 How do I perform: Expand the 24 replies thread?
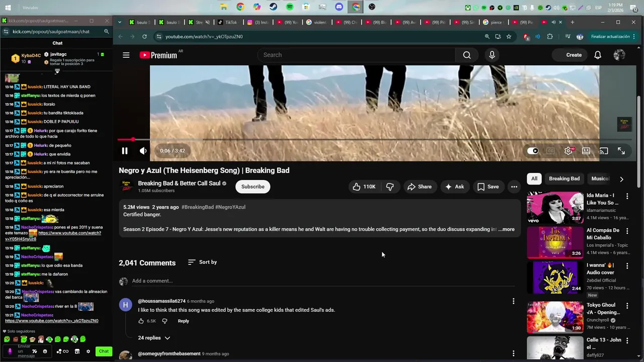154,338
